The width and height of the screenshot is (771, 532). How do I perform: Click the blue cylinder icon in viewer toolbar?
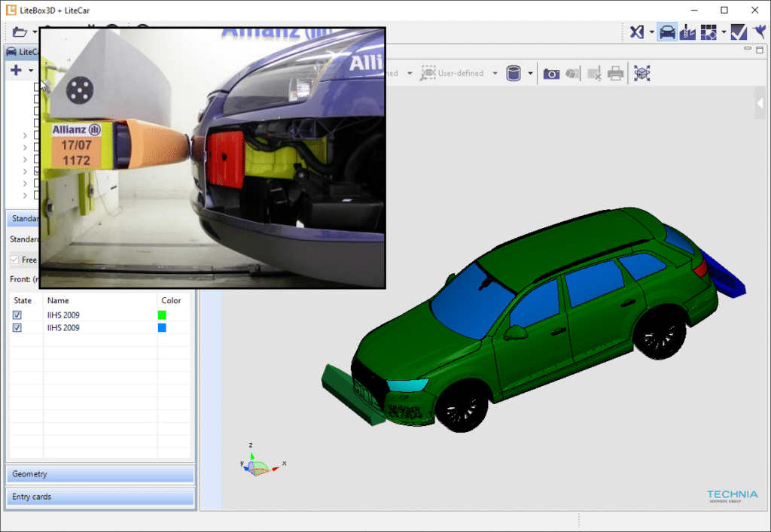[513, 73]
